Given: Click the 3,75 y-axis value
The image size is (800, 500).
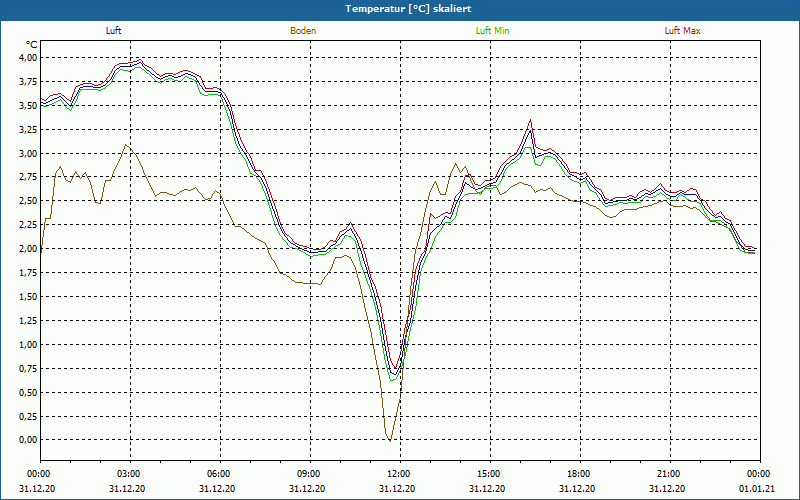Looking at the screenshot, I should pyautogui.click(x=29, y=82).
